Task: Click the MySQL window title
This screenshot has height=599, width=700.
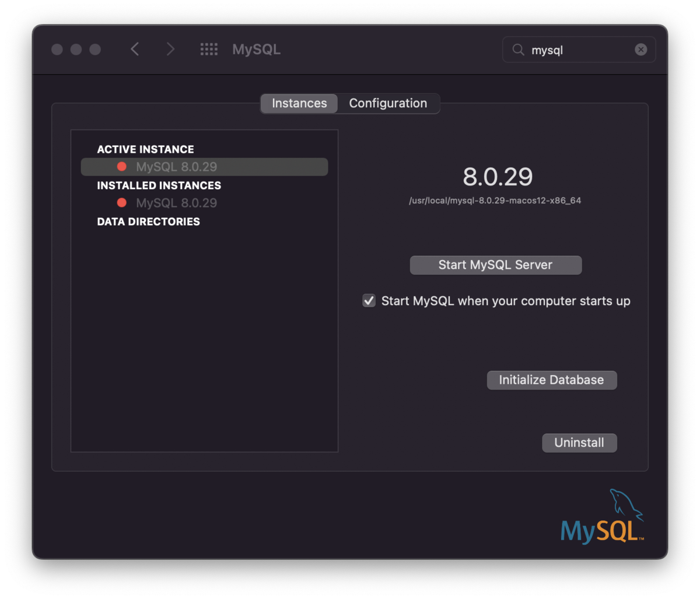Action: pos(256,50)
